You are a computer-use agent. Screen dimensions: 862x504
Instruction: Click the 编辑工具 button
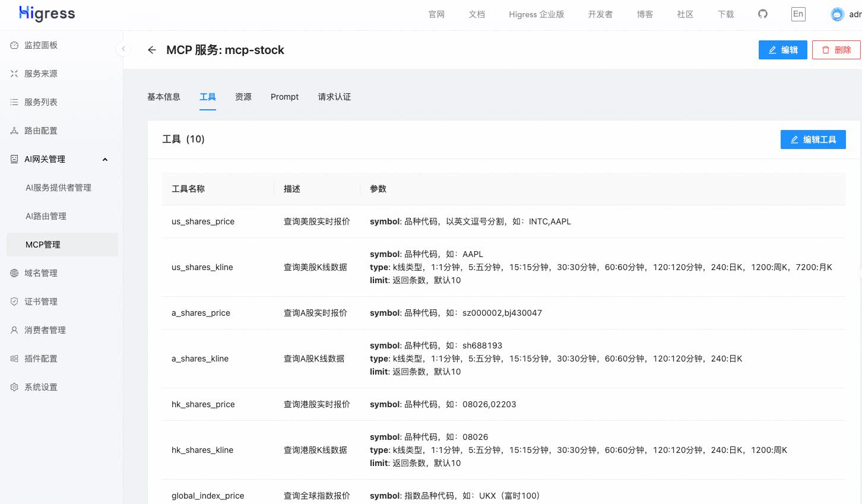813,140
